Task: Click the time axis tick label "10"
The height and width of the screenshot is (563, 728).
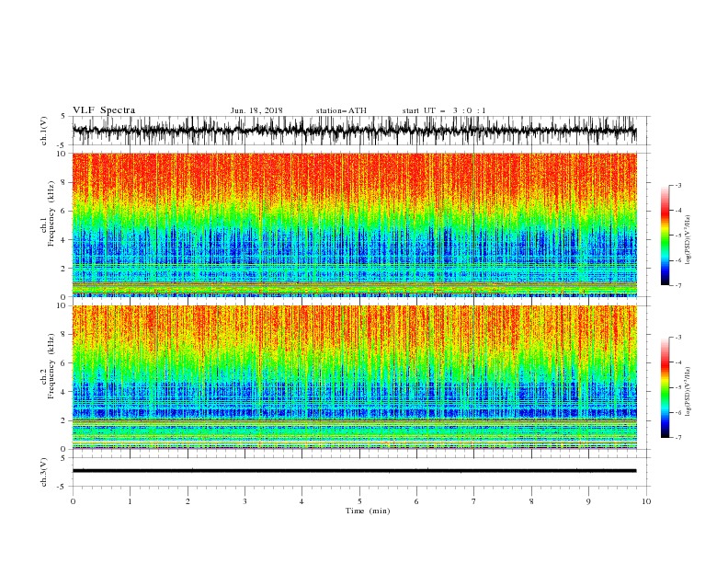Action: (x=646, y=501)
